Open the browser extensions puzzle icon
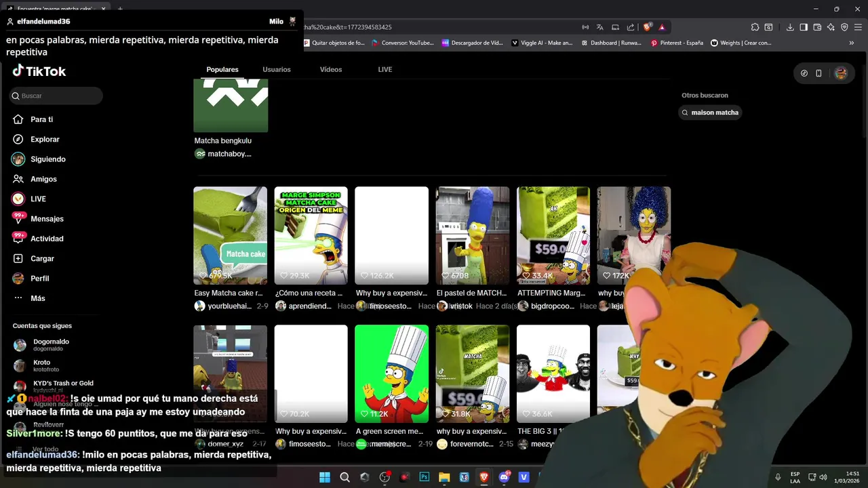The height and width of the screenshot is (488, 868). (x=755, y=27)
